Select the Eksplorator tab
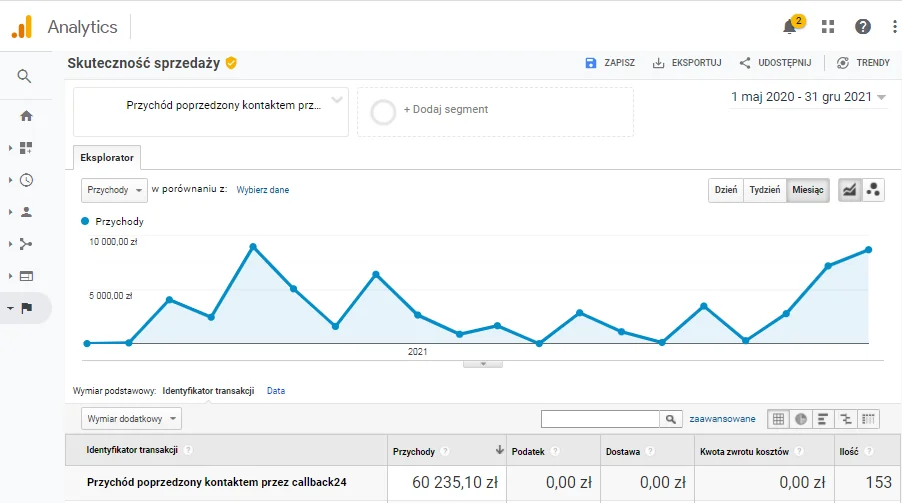 pyautogui.click(x=108, y=158)
